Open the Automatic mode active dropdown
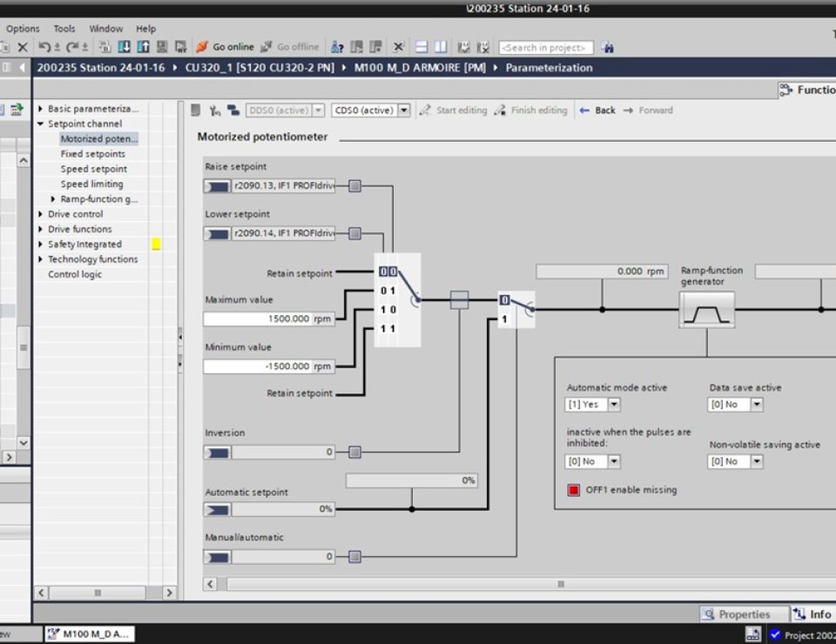Viewport: 836px width, 644px height. pyautogui.click(x=614, y=405)
